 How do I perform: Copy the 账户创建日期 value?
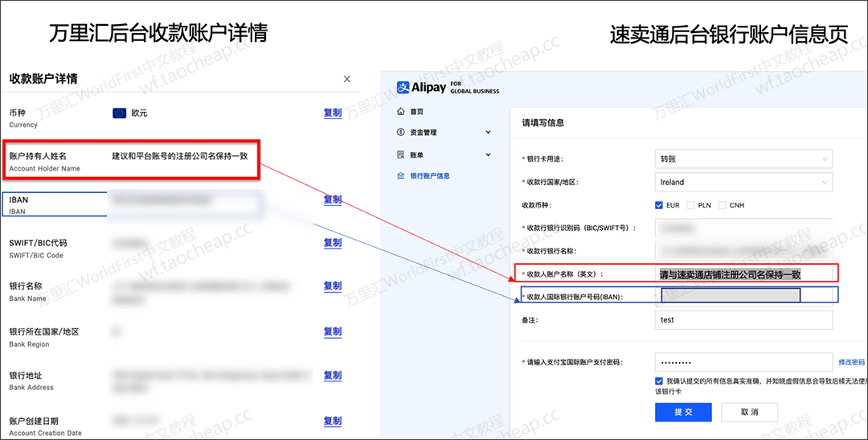tap(333, 421)
